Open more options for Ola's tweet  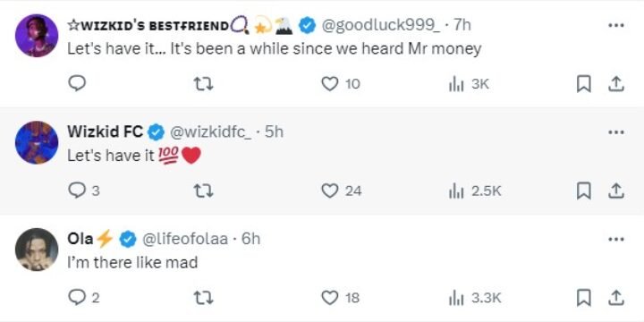pyautogui.click(x=616, y=239)
